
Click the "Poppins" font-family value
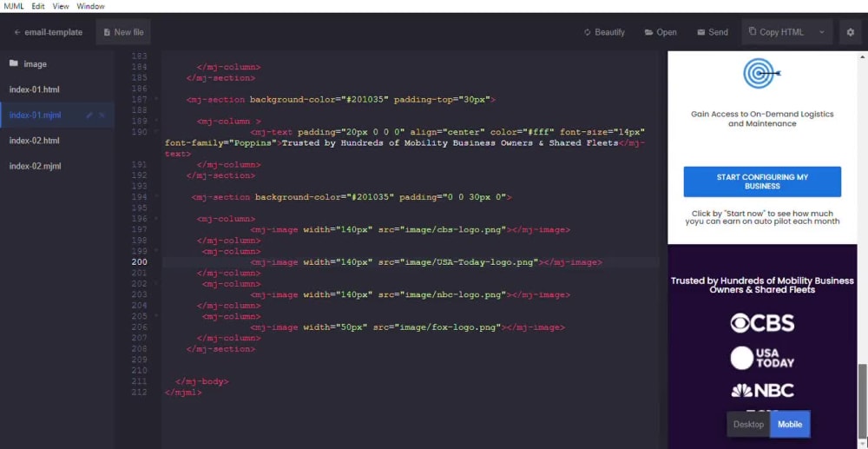pyautogui.click(x=253, y=142)
